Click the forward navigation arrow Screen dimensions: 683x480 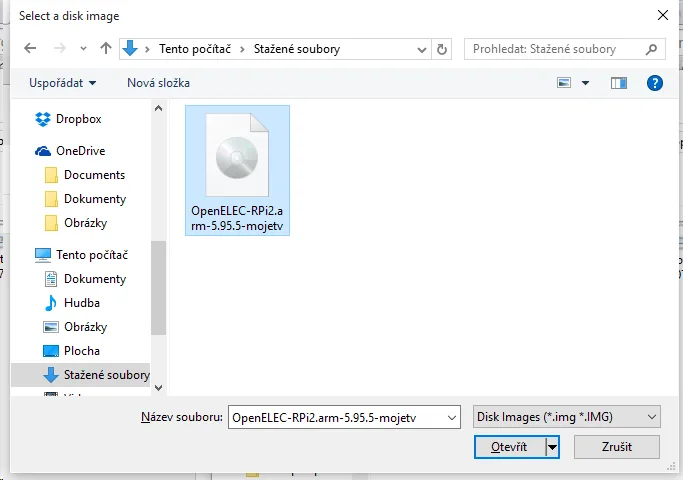pyautogui.click(x=59, y=48)
